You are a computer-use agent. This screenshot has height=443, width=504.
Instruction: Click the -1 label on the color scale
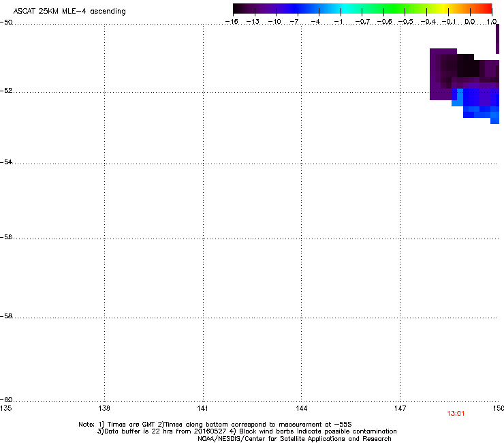[338, 22]
